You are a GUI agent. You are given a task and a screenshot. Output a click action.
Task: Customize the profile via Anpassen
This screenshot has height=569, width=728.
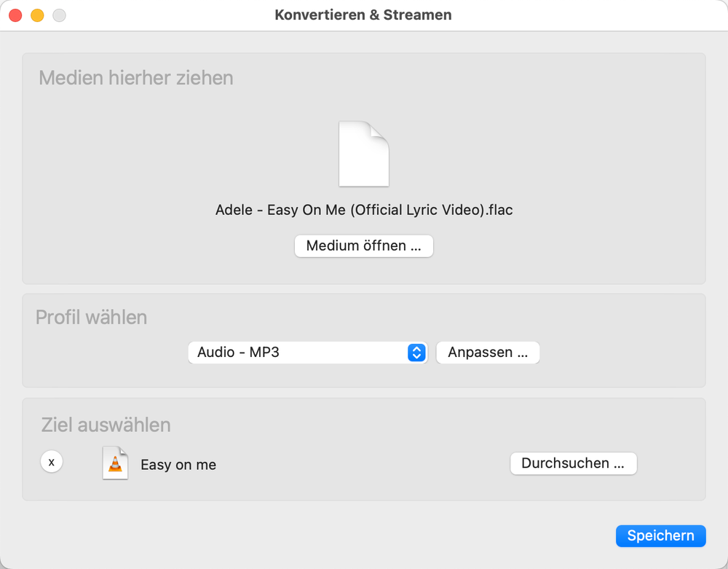point(488,352)
